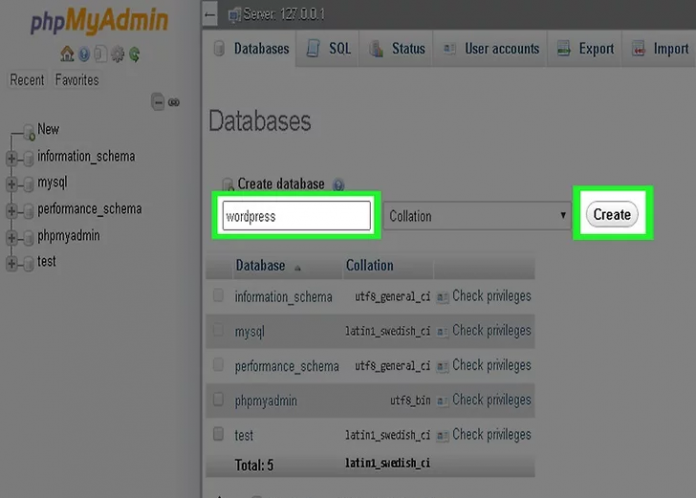
Task: Click the help icon beside Create database
Action: point(338,185)
